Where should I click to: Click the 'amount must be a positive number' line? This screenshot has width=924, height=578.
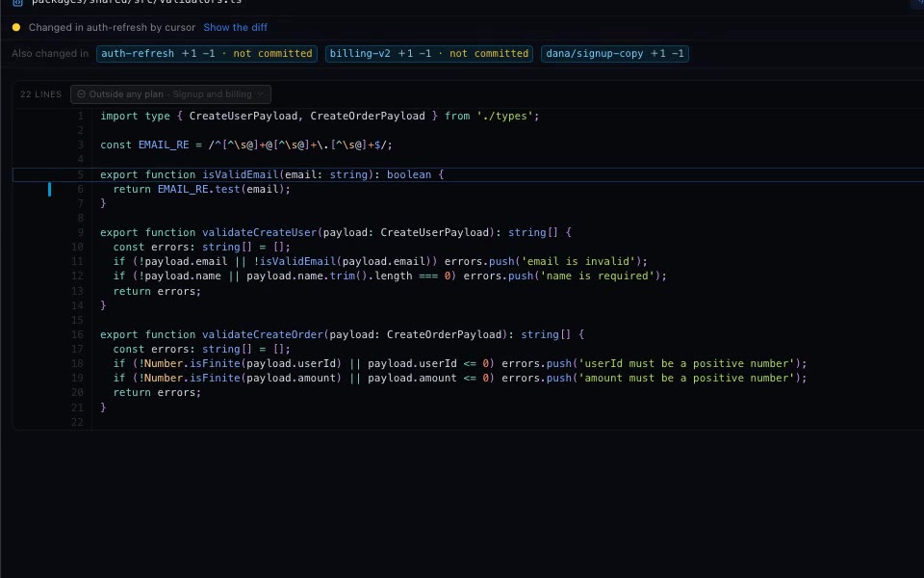(460, 378)
